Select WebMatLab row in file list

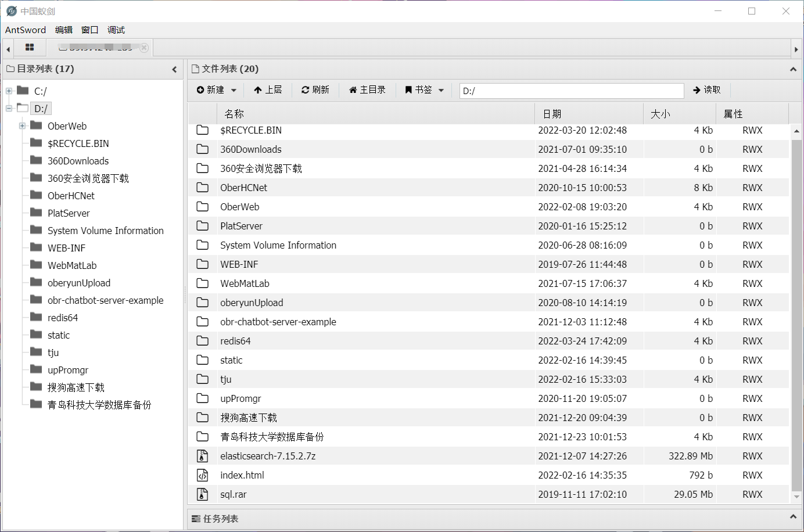pyautogui.click(x=489, y=283)
